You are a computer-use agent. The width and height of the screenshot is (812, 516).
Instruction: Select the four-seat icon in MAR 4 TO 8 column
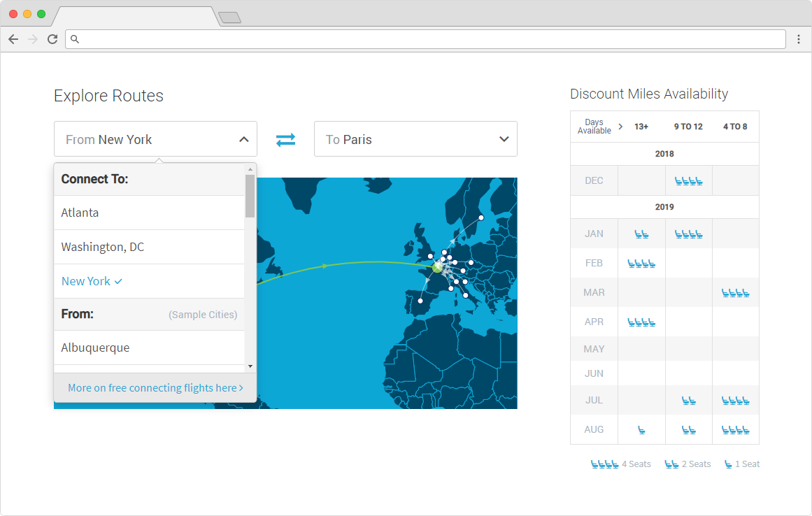point(735,292)
